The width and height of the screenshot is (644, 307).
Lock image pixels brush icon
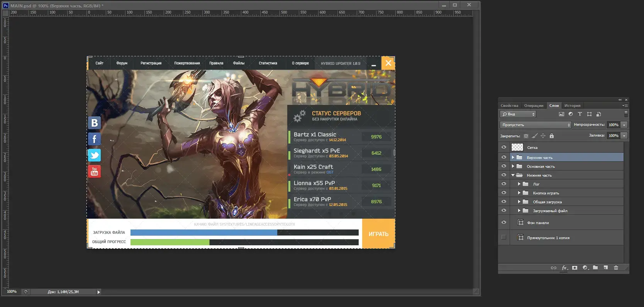coord(535,136)
